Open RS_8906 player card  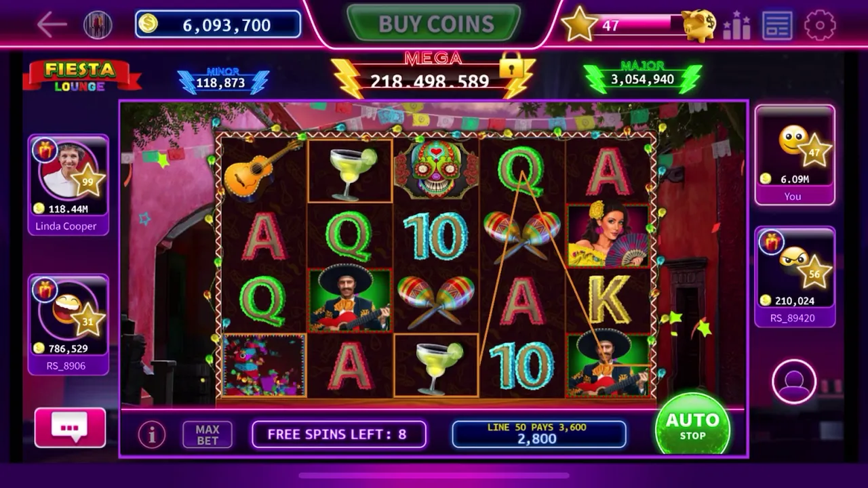click(x=68, y=325)
